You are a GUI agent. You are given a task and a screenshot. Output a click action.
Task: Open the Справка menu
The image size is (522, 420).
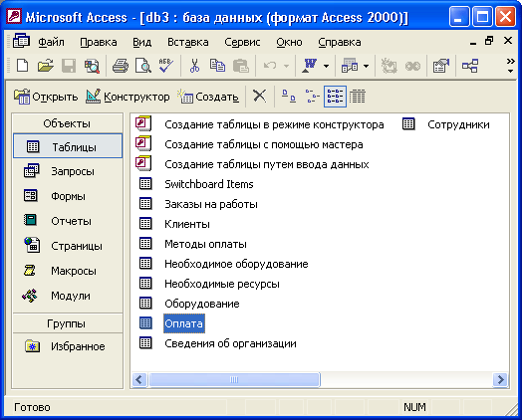point(340,42)
